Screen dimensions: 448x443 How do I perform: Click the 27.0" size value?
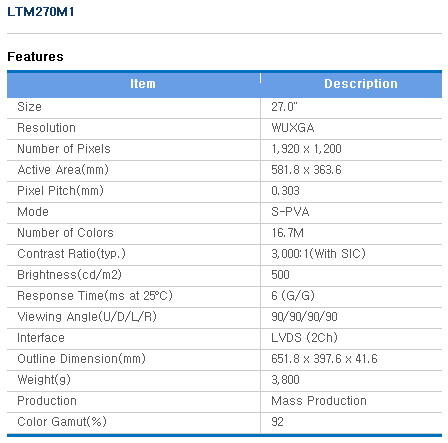(284, 107)
